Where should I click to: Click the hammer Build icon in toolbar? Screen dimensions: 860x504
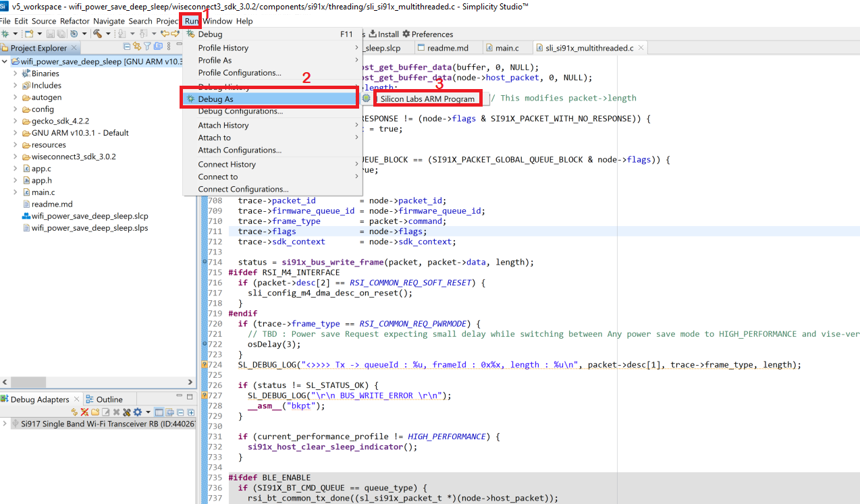pyautogui.click(x=98, y=34)
